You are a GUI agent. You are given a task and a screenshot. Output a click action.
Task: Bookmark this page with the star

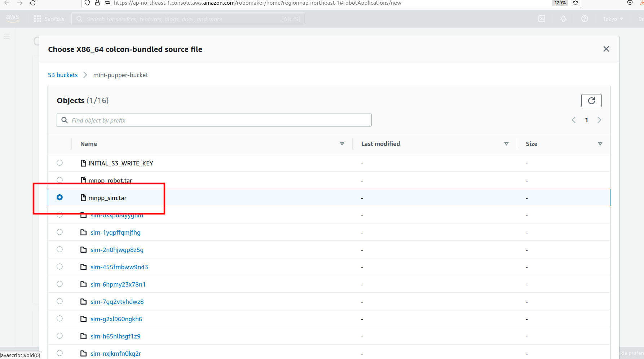[575, 3]
